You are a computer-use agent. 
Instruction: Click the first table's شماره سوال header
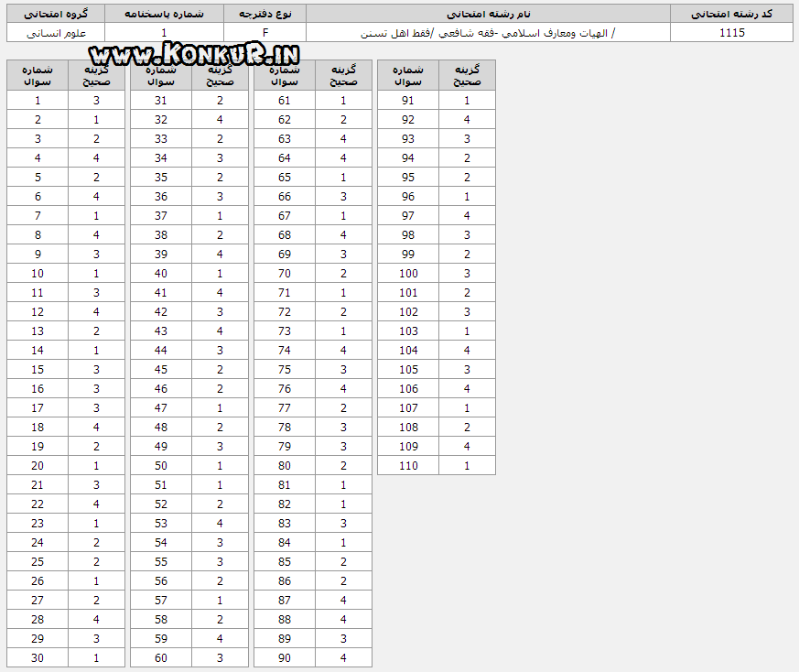click(38, 75)
